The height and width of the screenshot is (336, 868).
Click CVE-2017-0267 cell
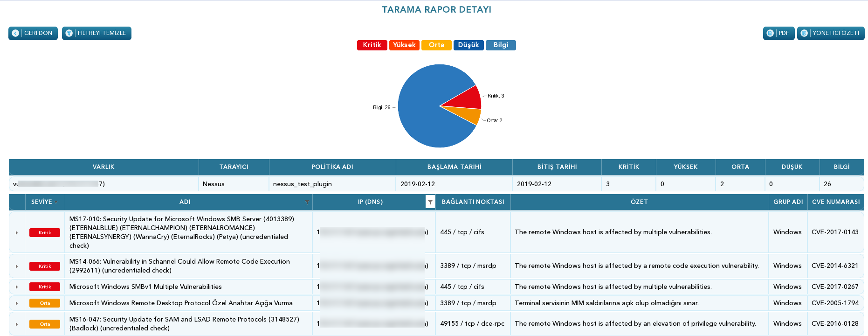(835, 287)
